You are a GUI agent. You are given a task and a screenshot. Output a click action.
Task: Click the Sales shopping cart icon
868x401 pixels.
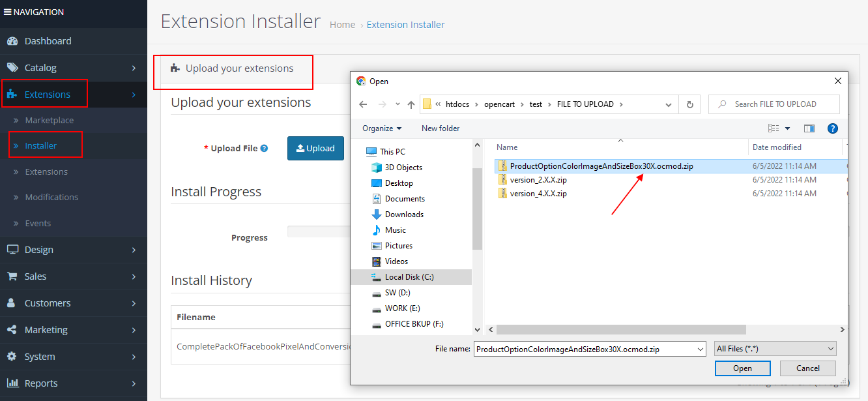tap(12, 276)
